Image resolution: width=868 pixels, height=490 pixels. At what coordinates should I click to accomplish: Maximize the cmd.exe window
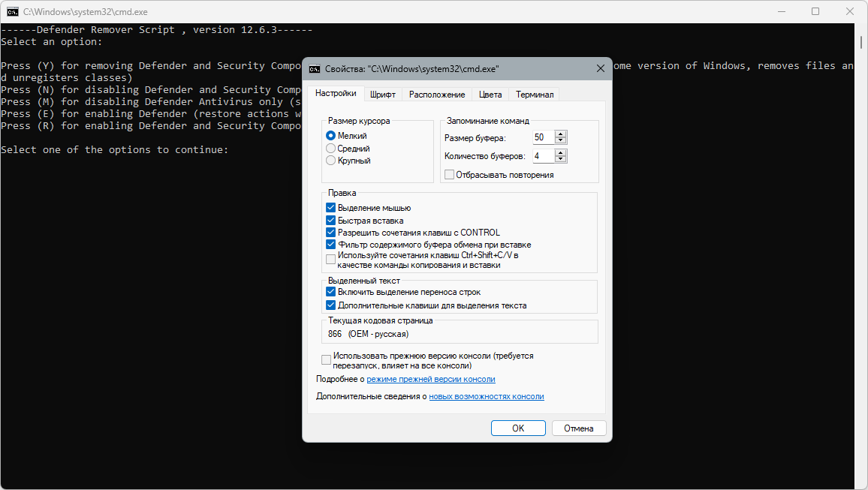click(815, 11)
